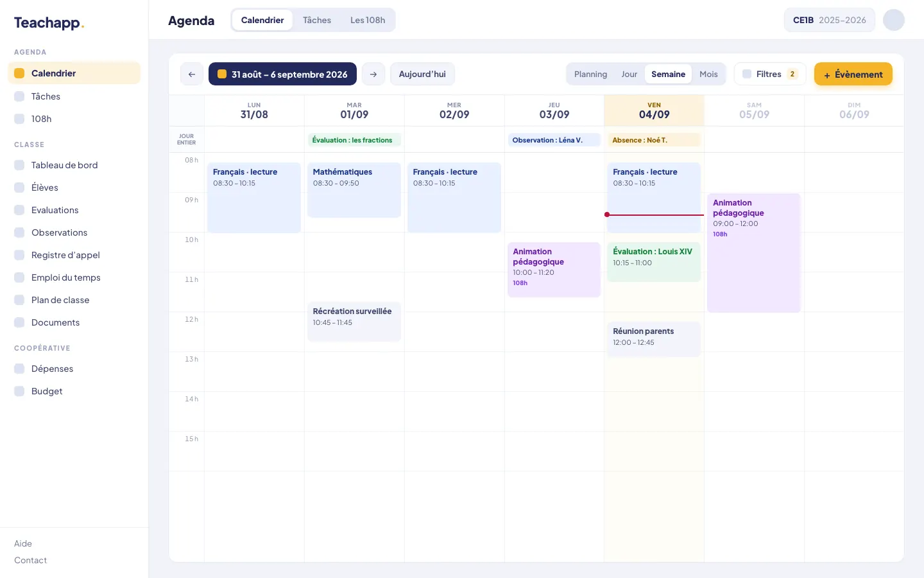Click the Evaluations sidebar icon
The width and height of the screenshot is (924, 578).
pos(19,210)
